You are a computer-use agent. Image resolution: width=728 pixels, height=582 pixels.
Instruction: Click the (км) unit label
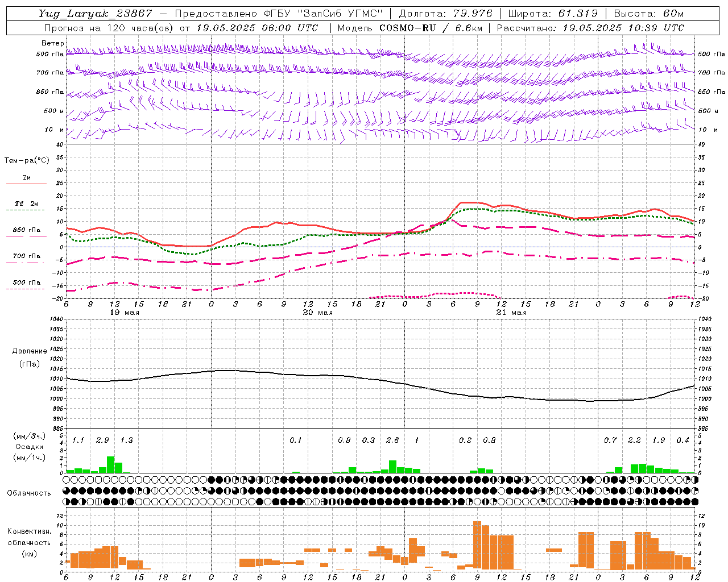click(30, 554)
